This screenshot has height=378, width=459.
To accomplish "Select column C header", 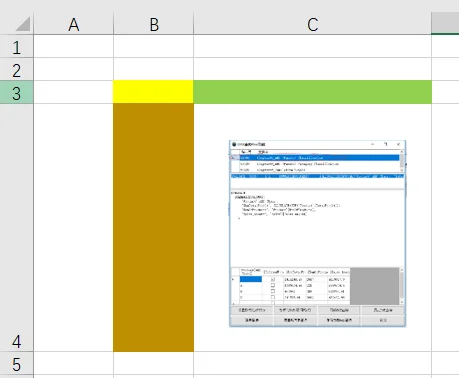I will point(312,23).
